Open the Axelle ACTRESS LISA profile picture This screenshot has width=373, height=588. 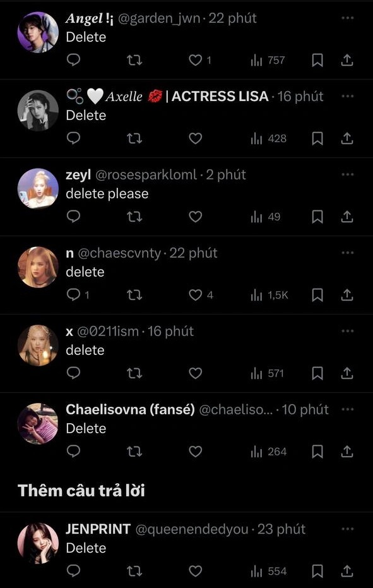pos(38,111)
